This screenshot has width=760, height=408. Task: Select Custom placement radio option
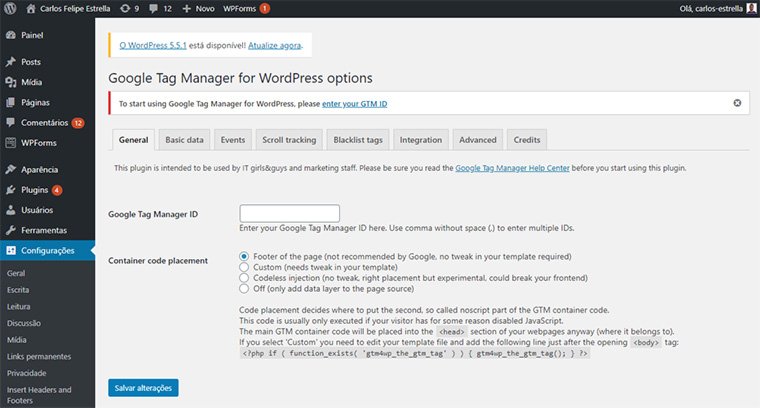click(x=244, y=267)
